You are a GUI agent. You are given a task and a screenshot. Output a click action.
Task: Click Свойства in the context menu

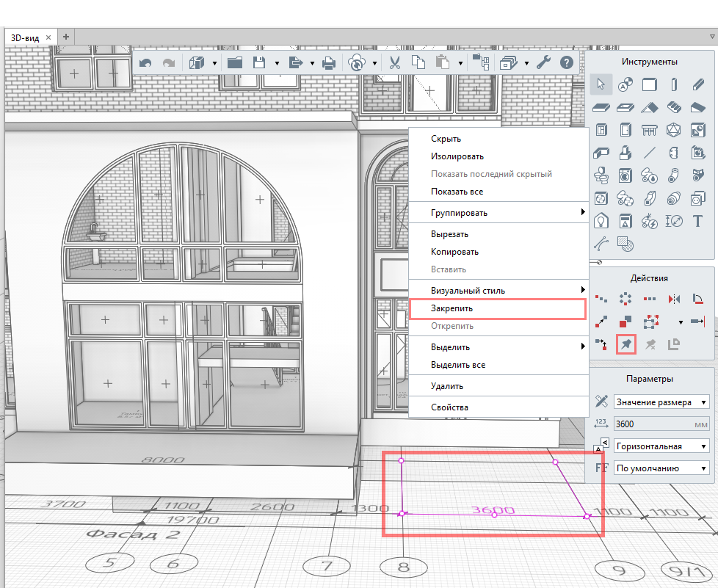pyautogui.click(x=449, y=407)
